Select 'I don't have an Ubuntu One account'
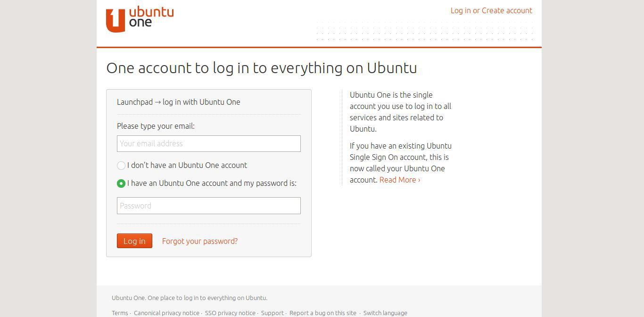 [x=121, y=166]
